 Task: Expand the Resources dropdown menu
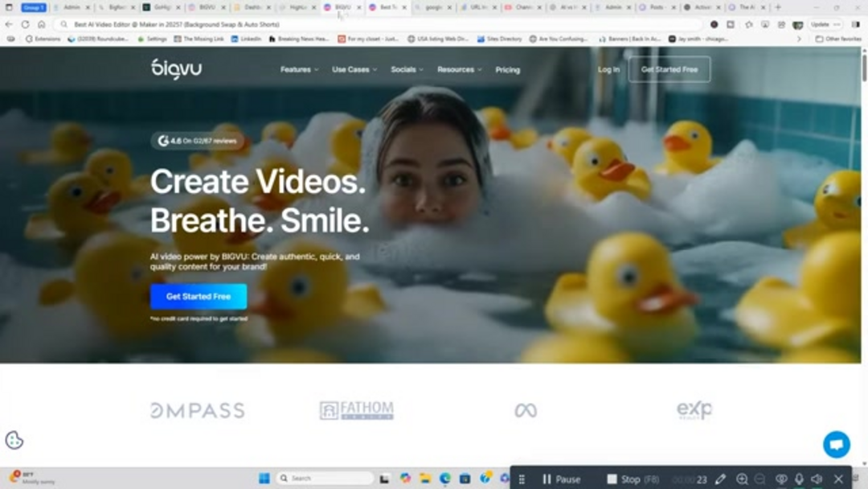459,70
